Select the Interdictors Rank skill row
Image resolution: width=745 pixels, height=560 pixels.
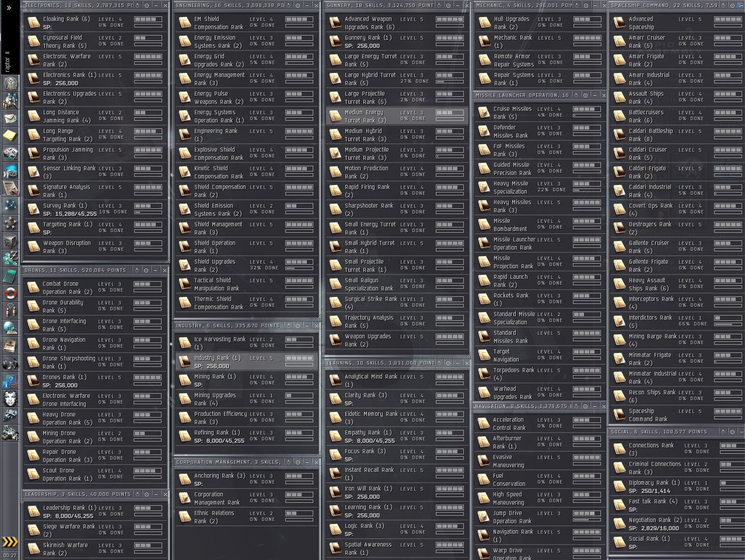678,321
